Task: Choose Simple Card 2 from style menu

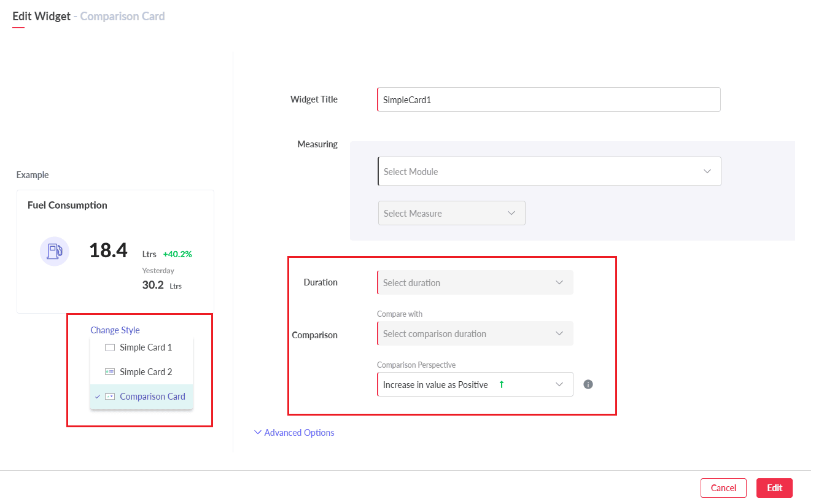Action: click(x=146, y=372)
